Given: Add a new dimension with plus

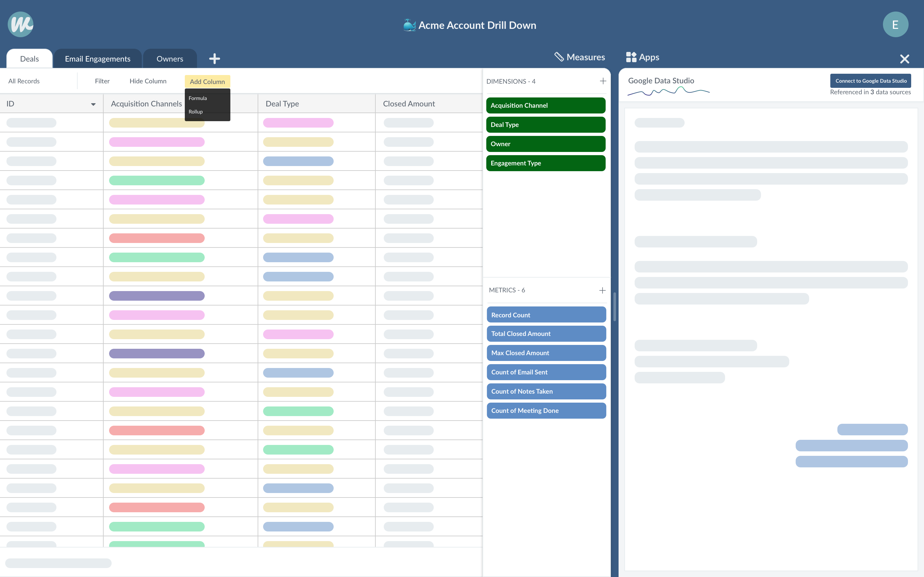Looking at the screenshot, I should pyautogui.click(x=603, y=81).
